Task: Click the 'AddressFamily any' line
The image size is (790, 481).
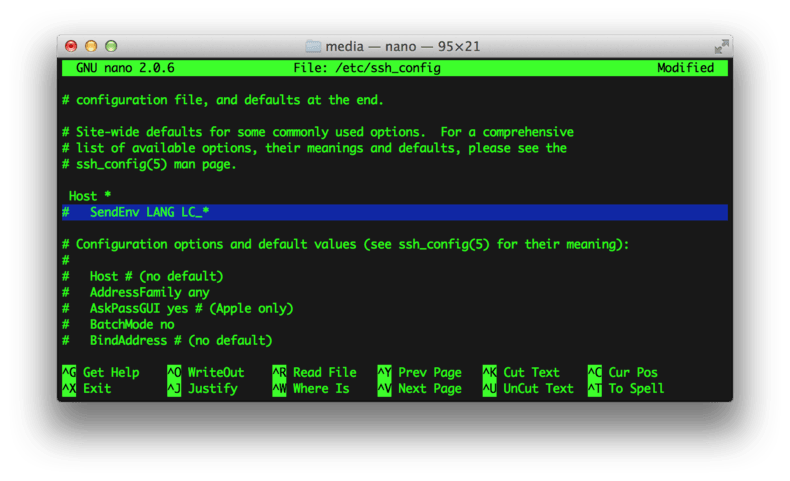Action: (x=136, y=292)
